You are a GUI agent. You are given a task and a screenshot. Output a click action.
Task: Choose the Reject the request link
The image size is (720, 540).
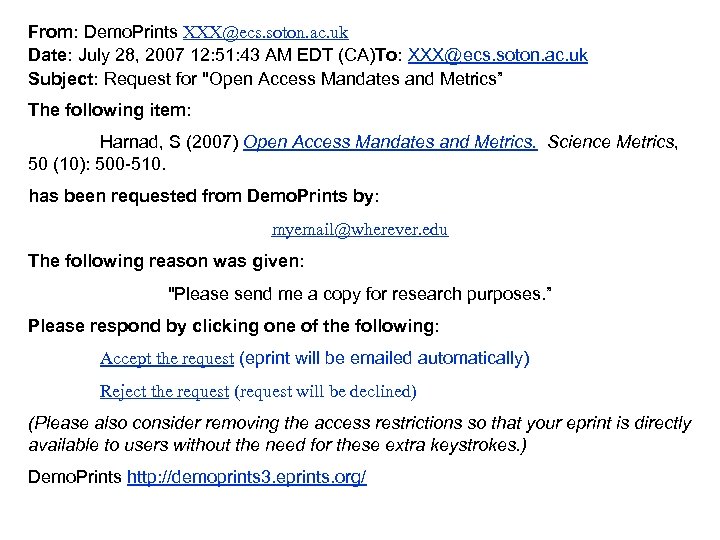(x=165, y=391)
